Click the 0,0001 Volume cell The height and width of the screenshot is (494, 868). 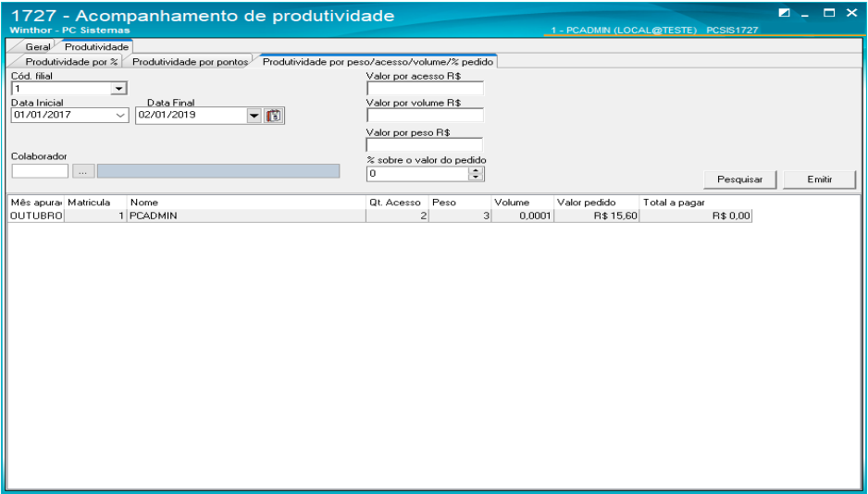522,216
